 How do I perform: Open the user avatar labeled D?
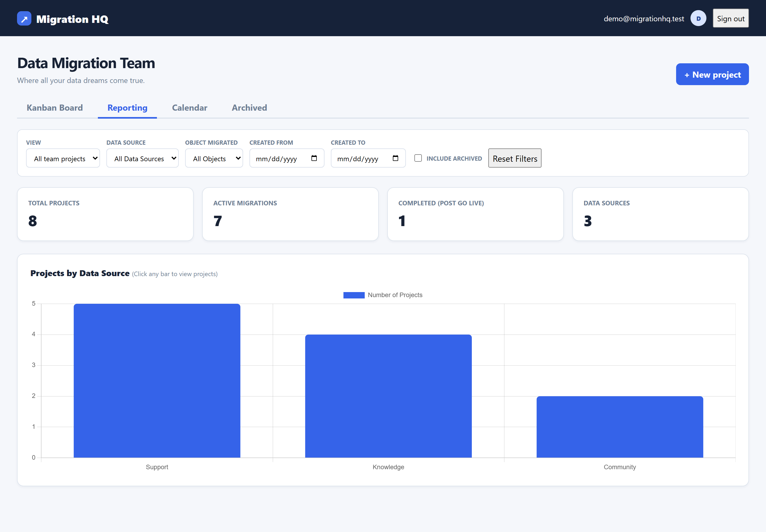click(x=698, y=18)
